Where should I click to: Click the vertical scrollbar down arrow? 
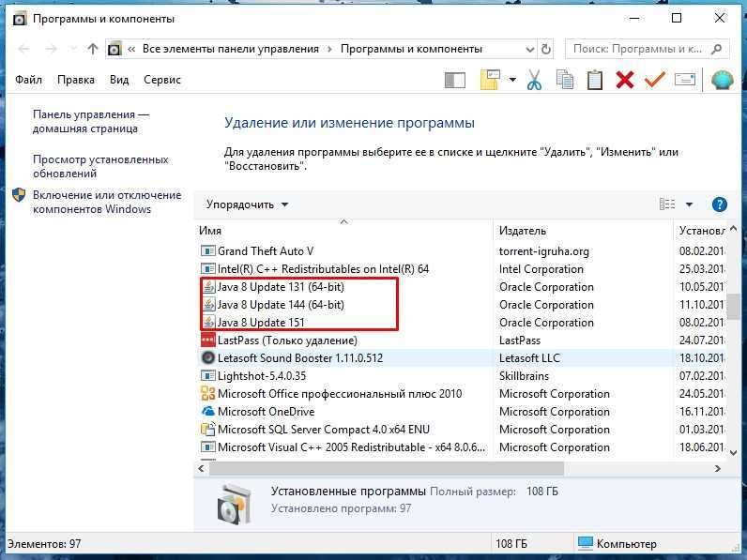click(734, 452)
